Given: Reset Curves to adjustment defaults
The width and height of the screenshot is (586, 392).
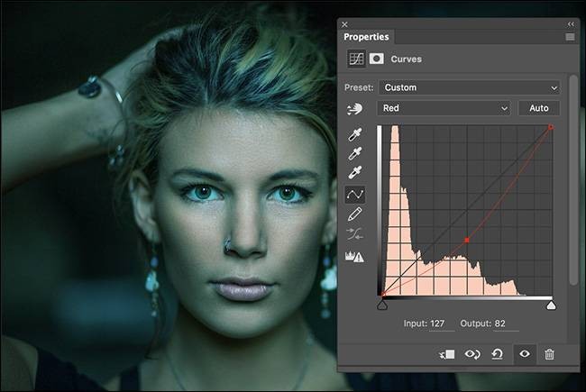Looking at the screenshot, I should click(497, 354).
